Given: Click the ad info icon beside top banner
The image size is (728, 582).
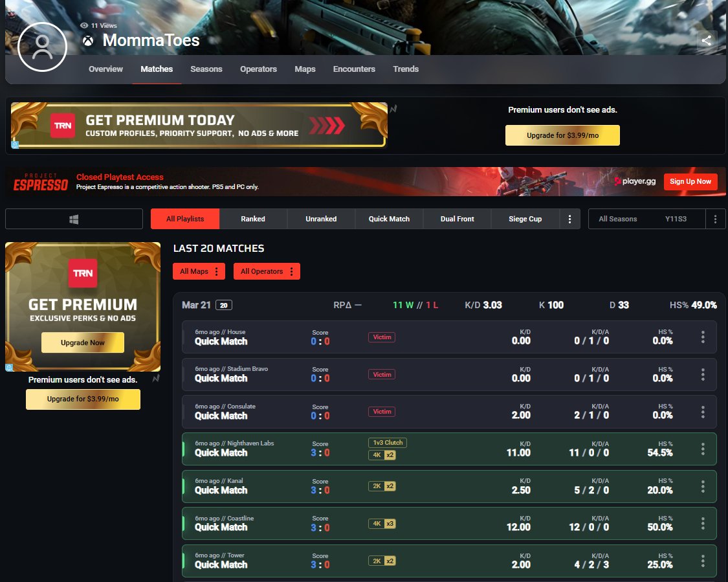Looking at the screenshot, I should click(x=393, y=109).
